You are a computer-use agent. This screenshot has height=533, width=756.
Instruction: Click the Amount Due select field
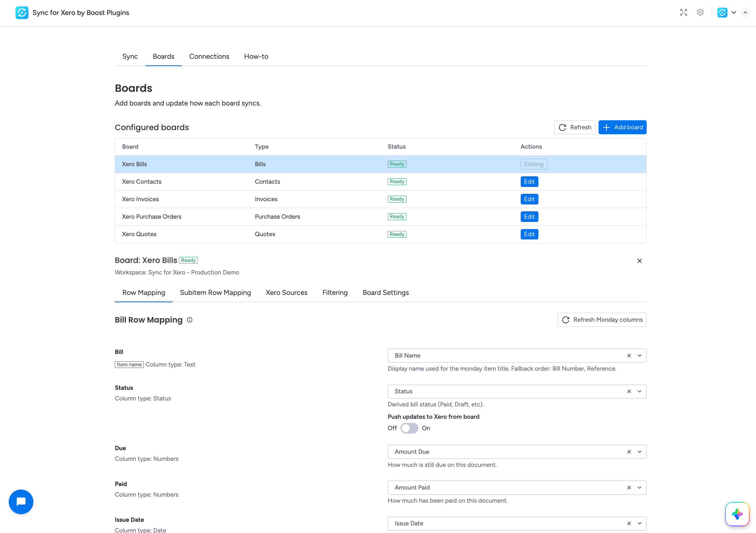517,452
